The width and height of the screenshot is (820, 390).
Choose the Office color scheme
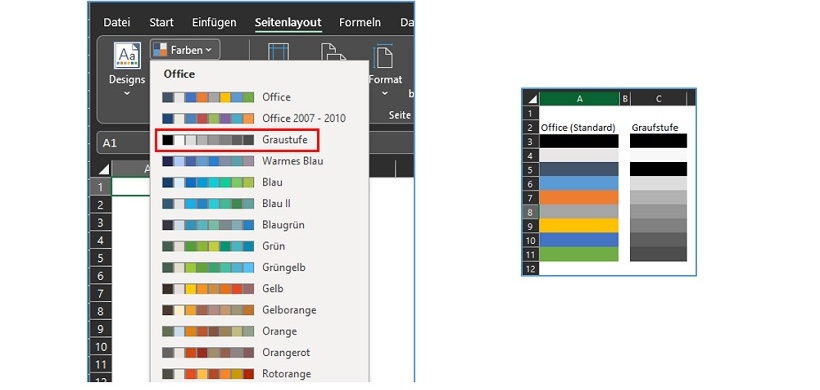(260, 97)
